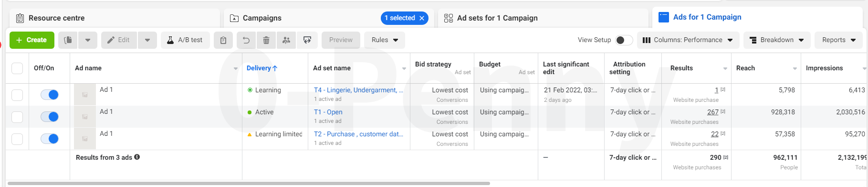Click the audience people icon in toolbar
The height and width of the screenshot is (187, 868).
[286, 40]
